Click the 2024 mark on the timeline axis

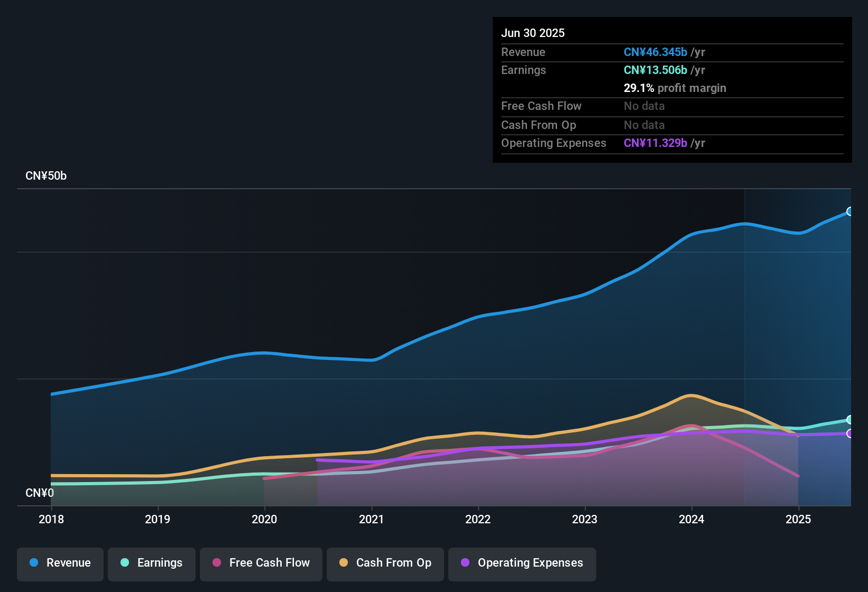[x=692, y=520]
